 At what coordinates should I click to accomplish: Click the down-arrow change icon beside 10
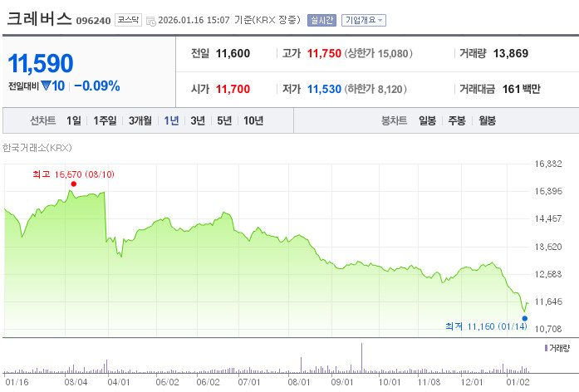tap(46, 86)
